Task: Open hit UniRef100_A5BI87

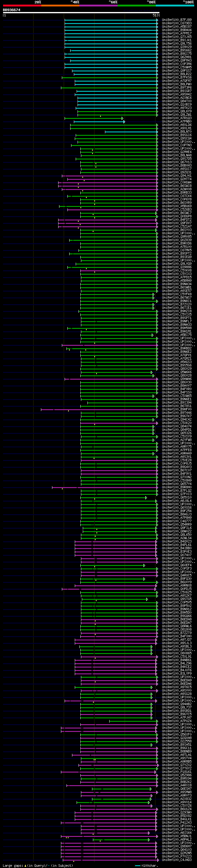Action: 177,26
